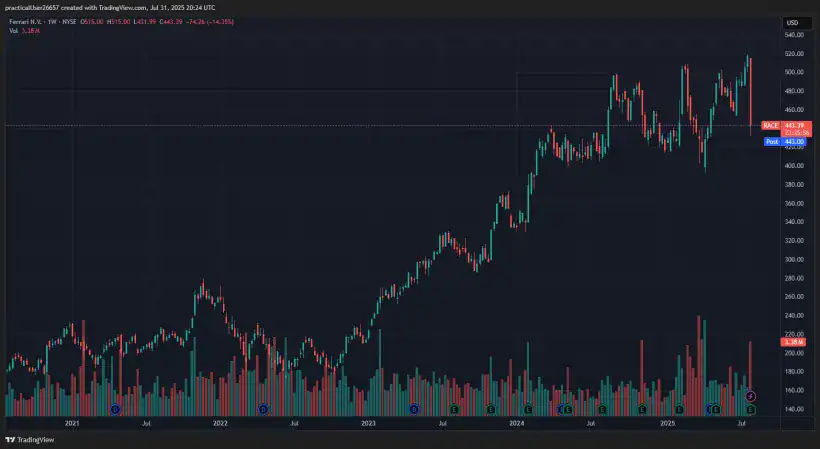Click the 2025 label on time axis
This screenshot has height=449, width=820.
pyautogui.click(x=666, y=424)
